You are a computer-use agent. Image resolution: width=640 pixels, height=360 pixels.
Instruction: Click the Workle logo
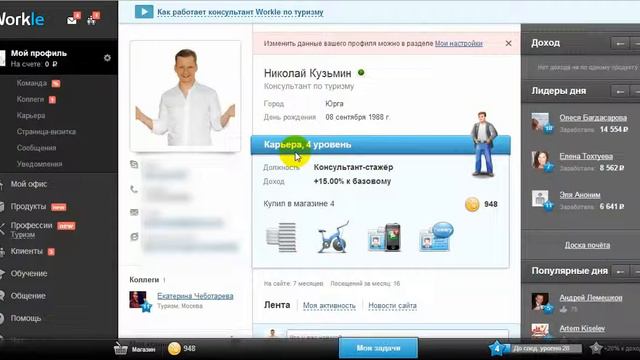22,19
